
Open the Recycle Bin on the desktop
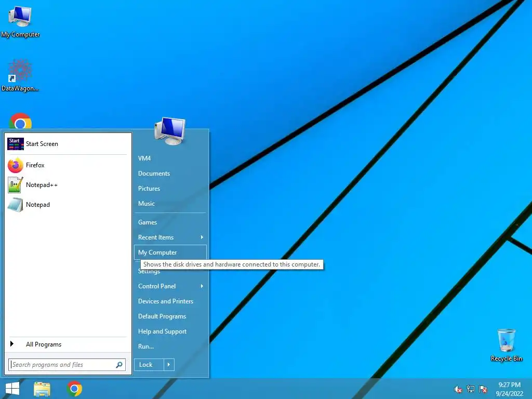506,345
